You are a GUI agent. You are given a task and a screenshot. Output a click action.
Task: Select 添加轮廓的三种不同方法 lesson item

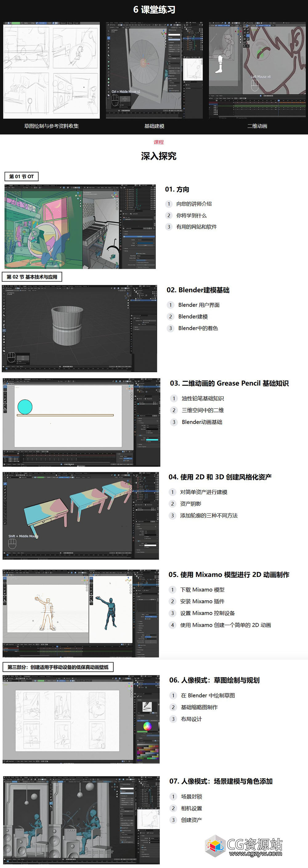(x=209, y=516)
